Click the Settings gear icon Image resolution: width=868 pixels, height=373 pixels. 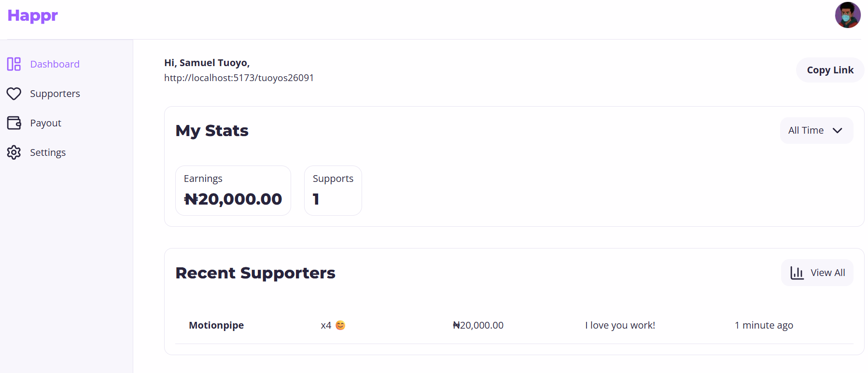coord(14,152)
